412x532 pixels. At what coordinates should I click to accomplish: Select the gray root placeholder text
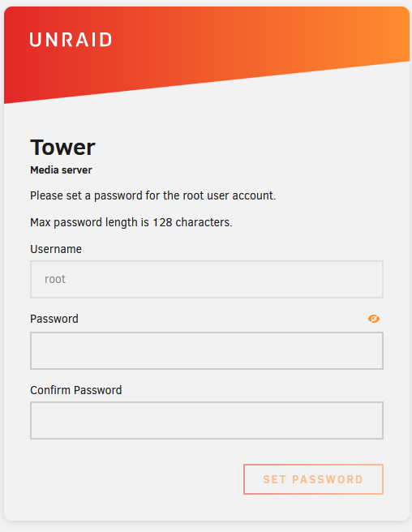point(55,279)
